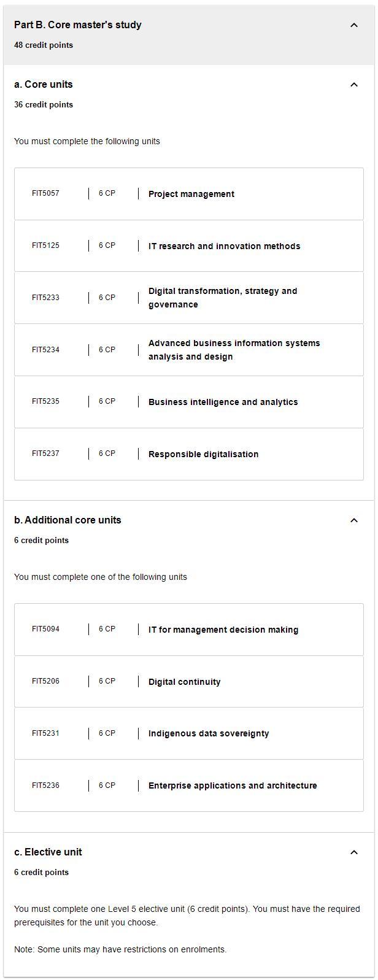Collapse the Core units chevron
This screenshot has width=378, height=980.
point(353,85)
